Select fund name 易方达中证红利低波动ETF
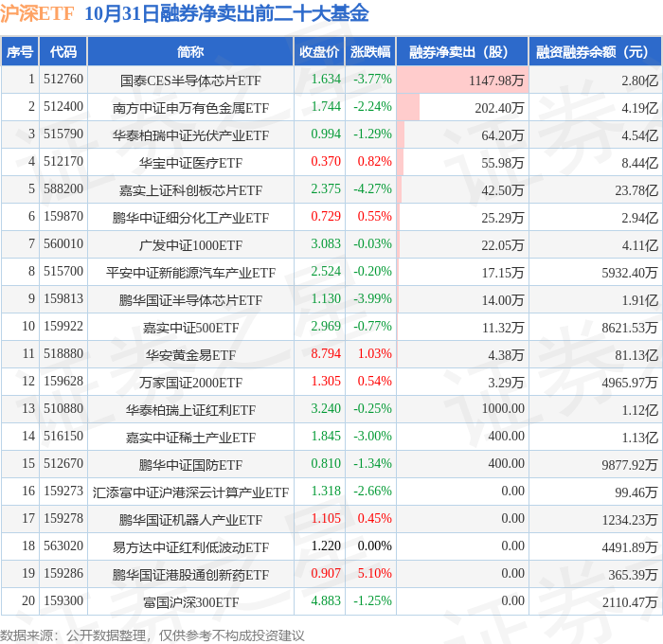The height and width of the screenshot is (644, 663). point(190,547)
